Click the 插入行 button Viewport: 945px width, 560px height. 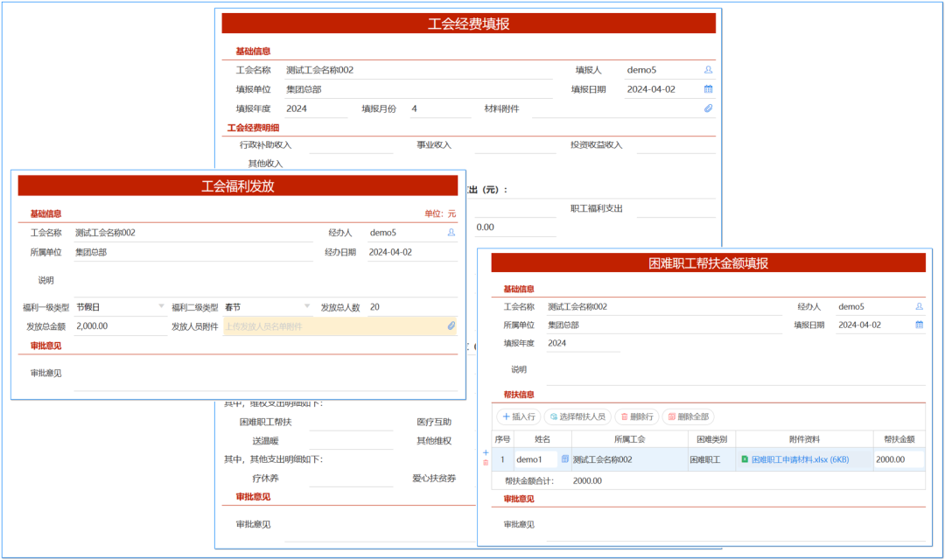519,416
